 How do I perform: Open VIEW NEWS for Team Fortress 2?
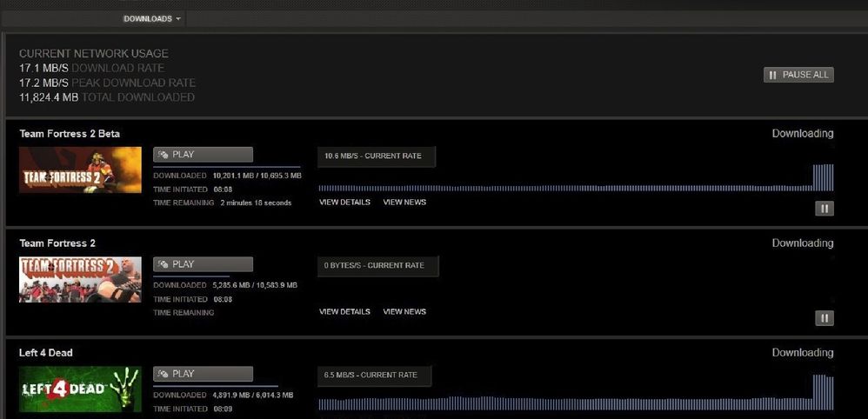click(x=404, y=311)
